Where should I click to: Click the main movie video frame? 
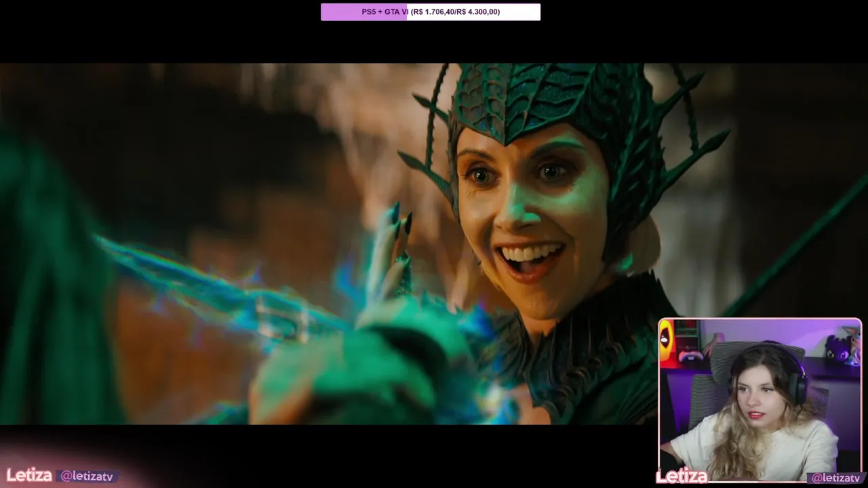pyautogui.click(x=434, y=244)
